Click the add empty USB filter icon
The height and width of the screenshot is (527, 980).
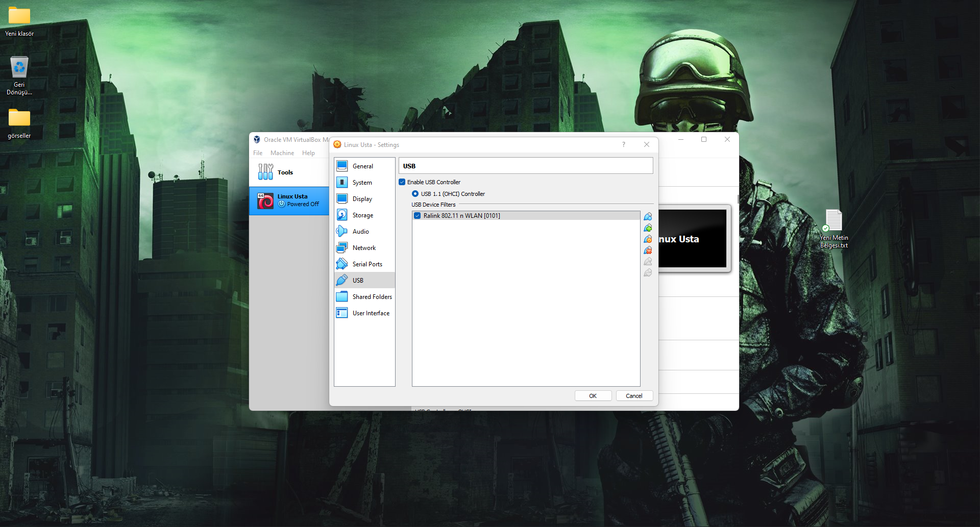[x=648, y=216]
